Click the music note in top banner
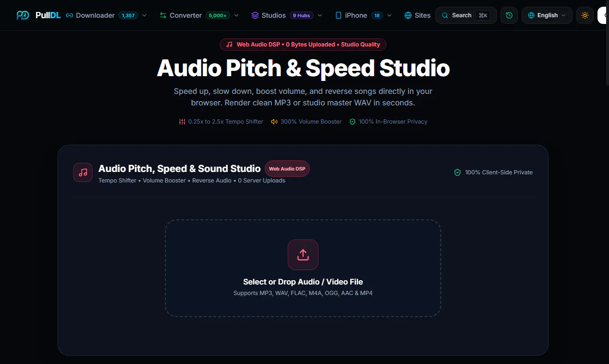Viewport: 609px width, 364px height. click(229, 45)
